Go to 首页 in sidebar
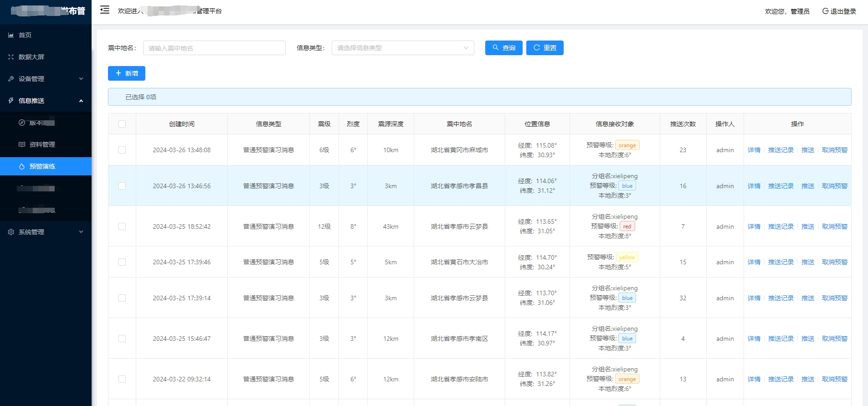This screenshot has width=868, height=406. [46, 35]
